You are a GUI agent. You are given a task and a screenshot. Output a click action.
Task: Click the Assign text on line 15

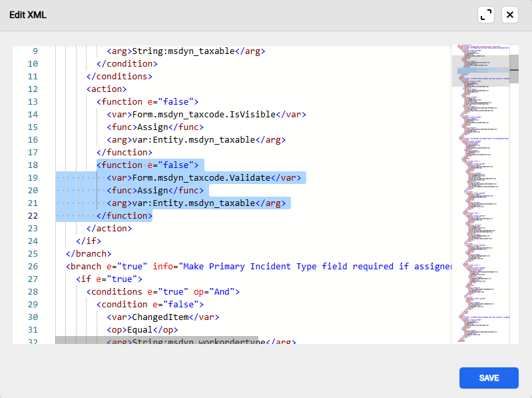[x=152, y=127]
